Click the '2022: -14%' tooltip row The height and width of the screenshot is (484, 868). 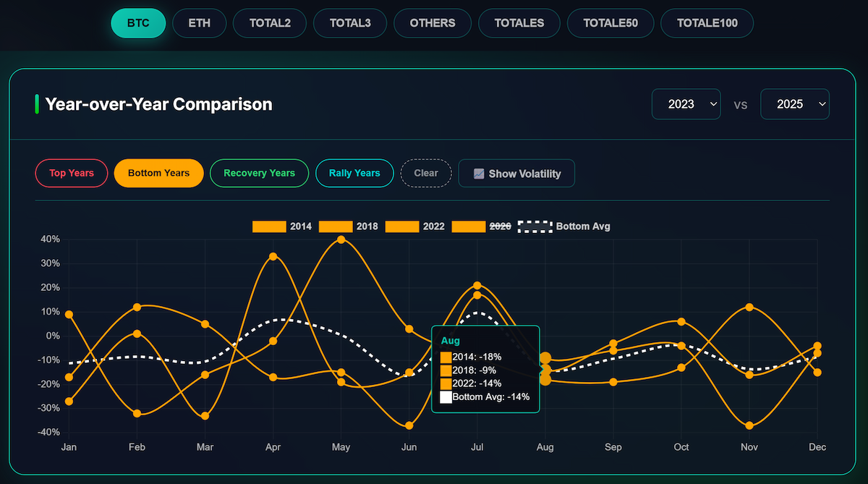click(x=471, y=383)
